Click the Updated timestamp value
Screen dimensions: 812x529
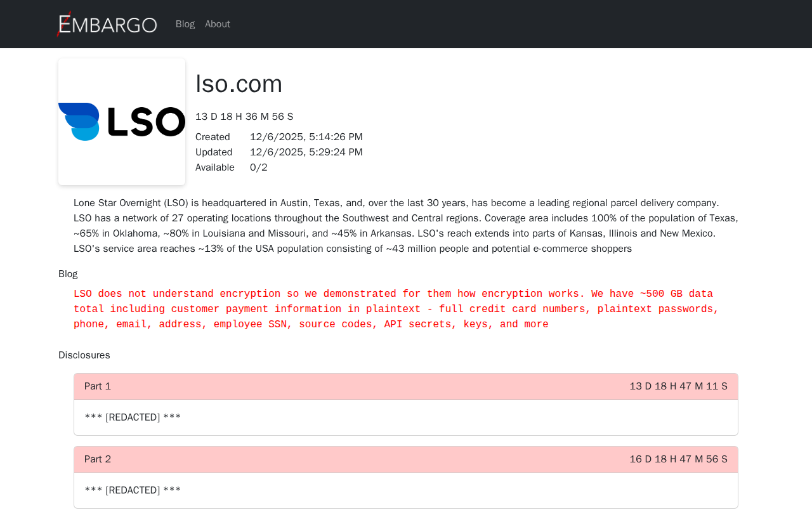click(x=306, y=152)
